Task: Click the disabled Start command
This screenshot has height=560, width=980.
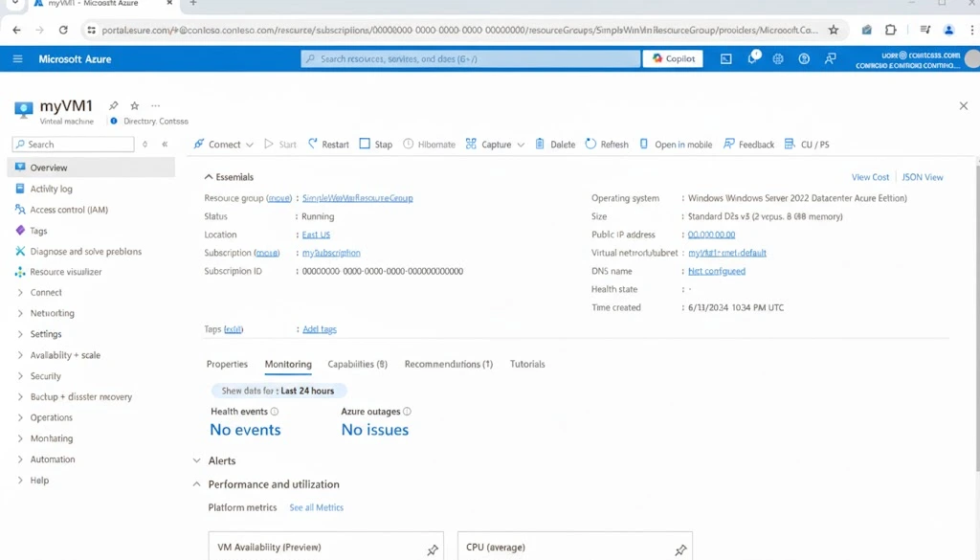Action: 280,145
